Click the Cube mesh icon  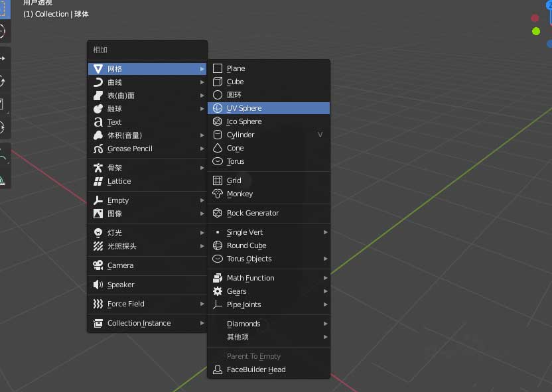[x=218, y=82]
